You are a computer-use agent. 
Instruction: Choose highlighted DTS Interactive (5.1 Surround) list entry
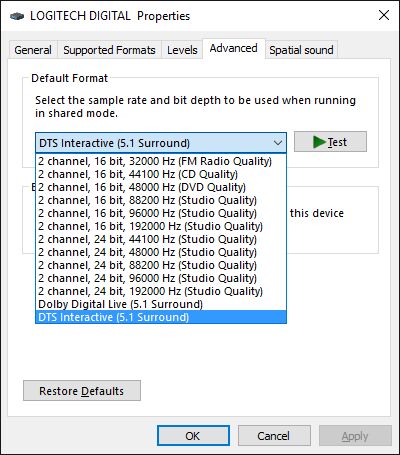pos(161,317)
